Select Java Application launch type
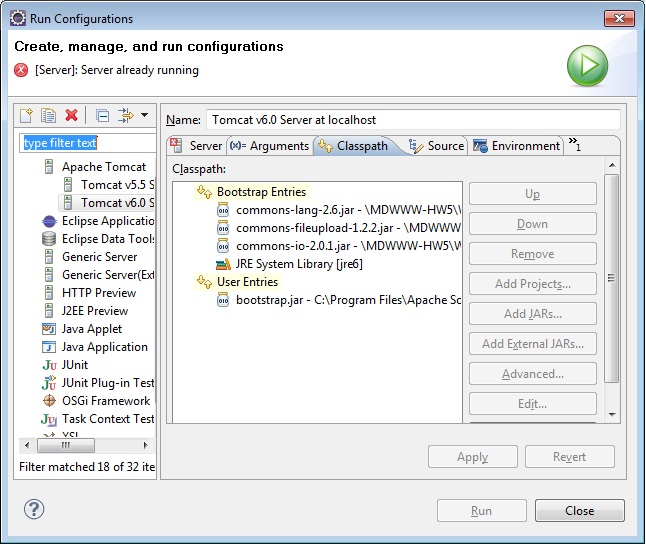Viewport: 646px width, 544px height. pos(105,347)
